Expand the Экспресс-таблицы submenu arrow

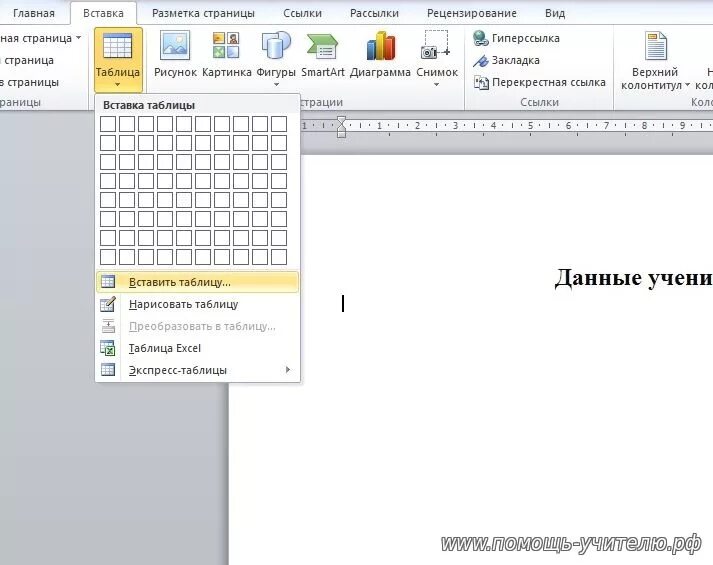288,370
